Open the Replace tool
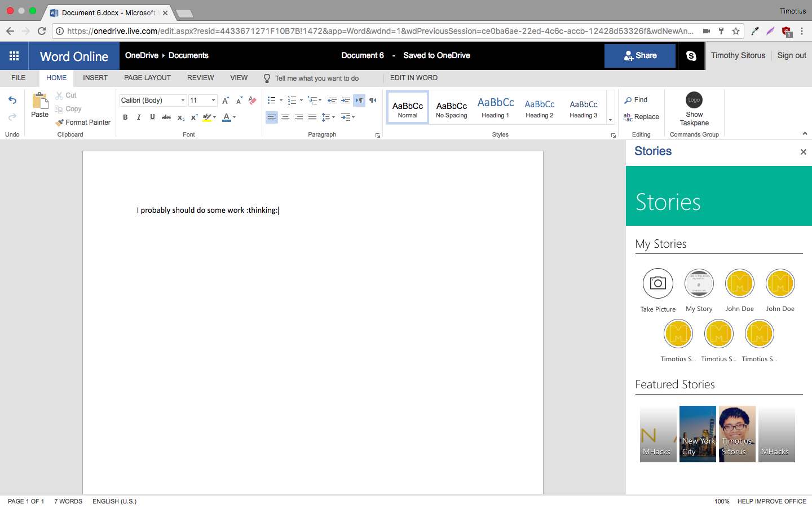812x508 pixels. tap(641, 117)
